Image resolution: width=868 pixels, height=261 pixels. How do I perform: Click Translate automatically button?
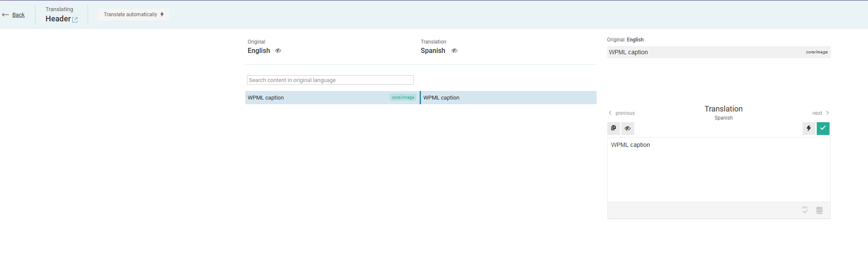tap(134, 15)
